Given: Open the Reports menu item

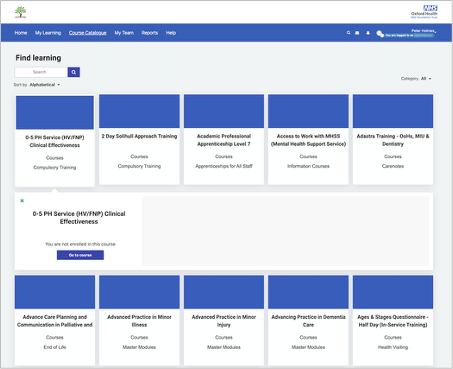Looking at the screenshot, I should point(150,33).
